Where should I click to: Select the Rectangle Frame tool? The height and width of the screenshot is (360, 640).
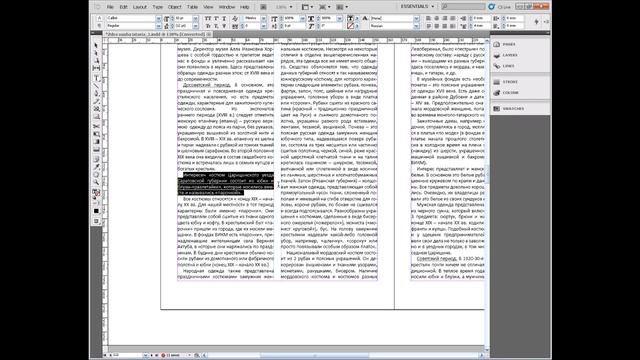coord(96,109)
